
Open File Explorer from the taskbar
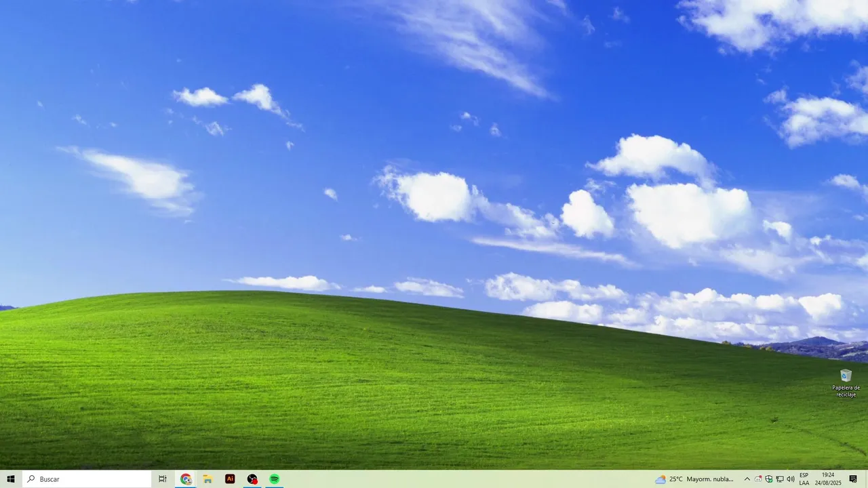pos(208,479)
